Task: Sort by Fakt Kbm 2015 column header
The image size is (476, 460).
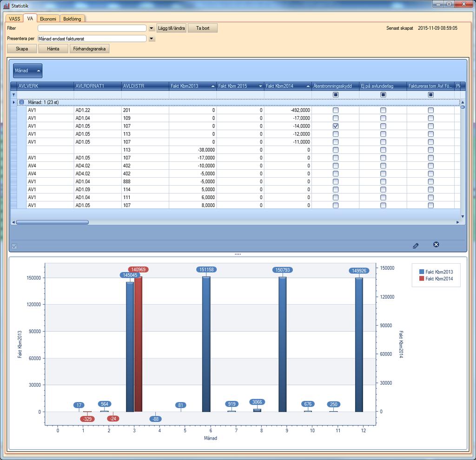Action: pyautogui.click(x=240, y=86)
